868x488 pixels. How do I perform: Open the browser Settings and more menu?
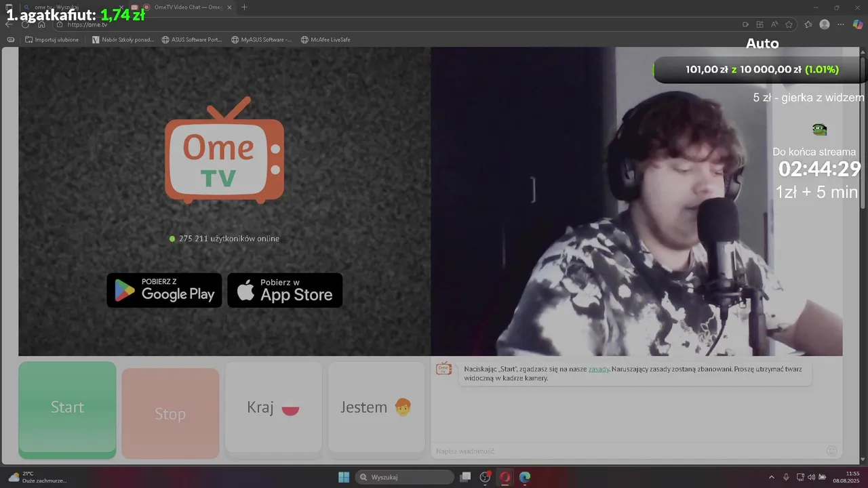pos(842,24)
